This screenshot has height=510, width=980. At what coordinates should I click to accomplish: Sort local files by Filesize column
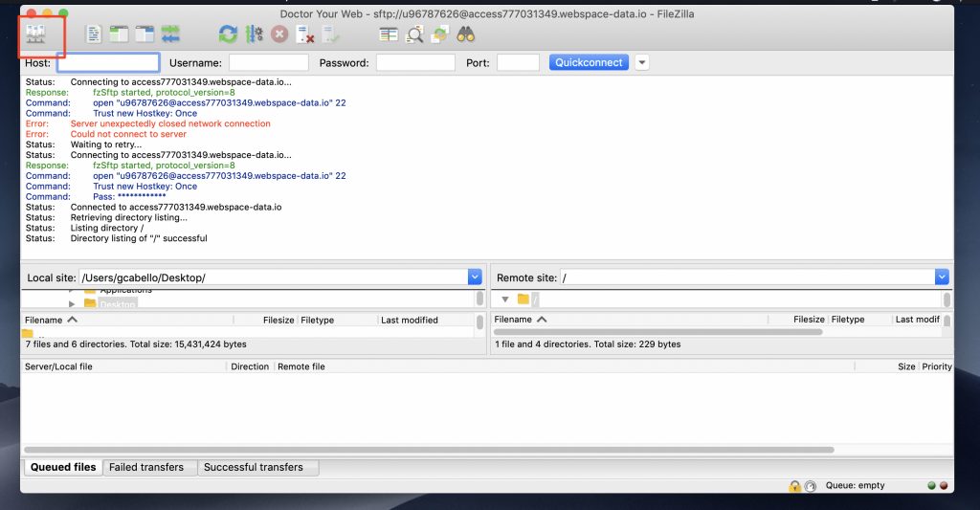click(265, 320)
